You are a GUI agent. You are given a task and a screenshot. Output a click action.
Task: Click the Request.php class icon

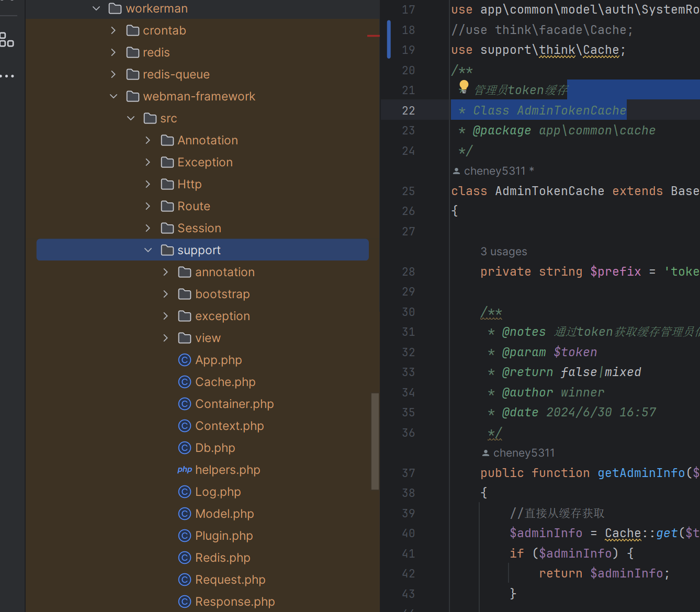184,580
